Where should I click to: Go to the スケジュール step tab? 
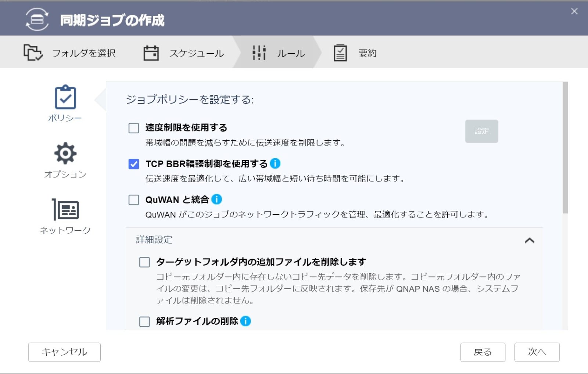(196, 53)
